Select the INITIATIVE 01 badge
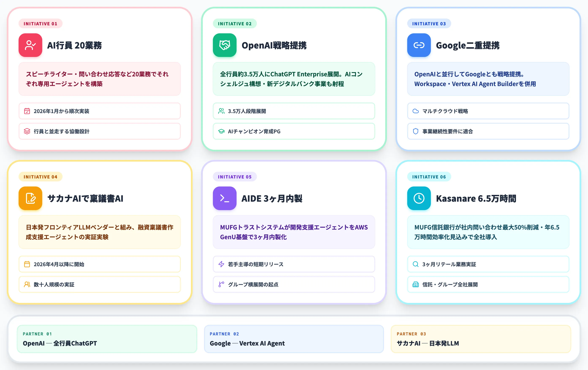 pos(40,24)
